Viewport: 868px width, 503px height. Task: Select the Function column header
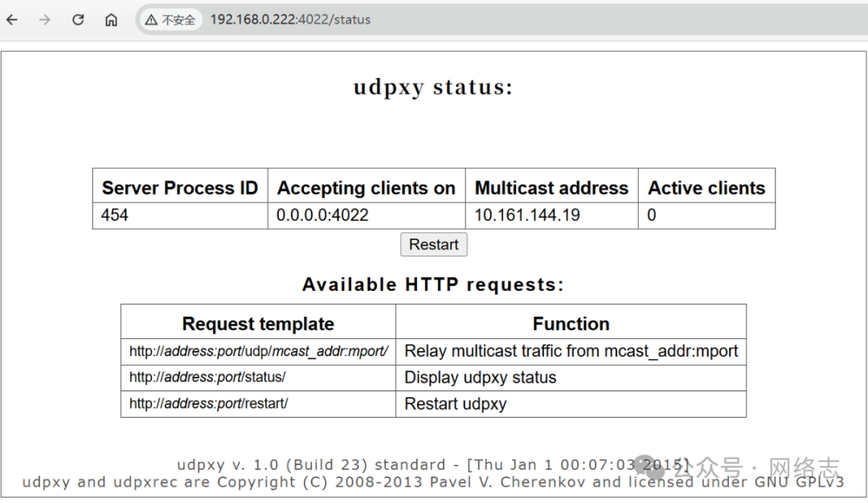pyautogui.click(x=571, y=323)
